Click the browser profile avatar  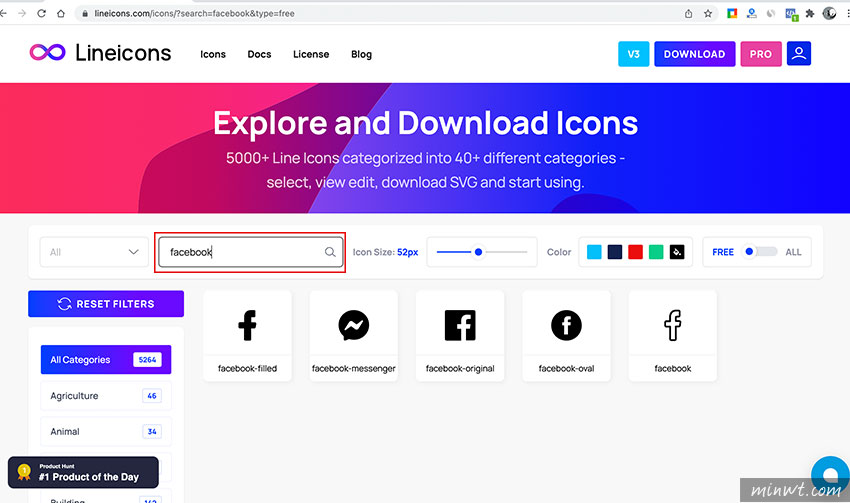829,14
